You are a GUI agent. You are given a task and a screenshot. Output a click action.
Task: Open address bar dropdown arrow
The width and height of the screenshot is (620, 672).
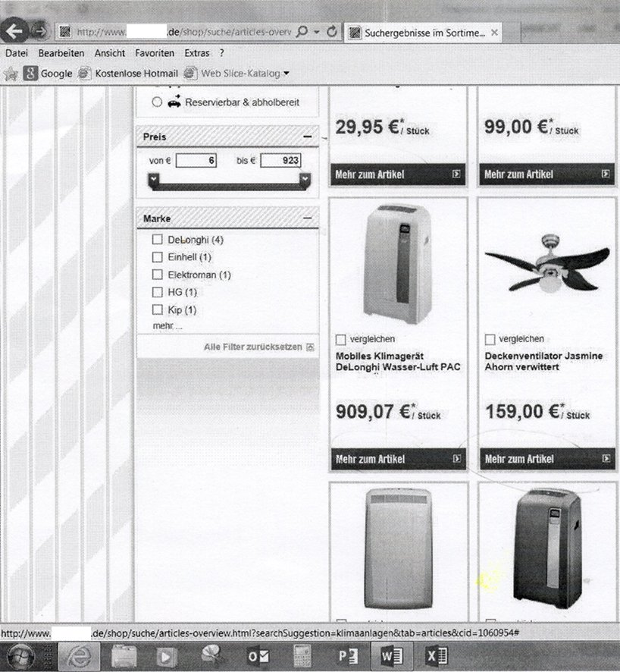pyautogui.click(x=317, y=32)
